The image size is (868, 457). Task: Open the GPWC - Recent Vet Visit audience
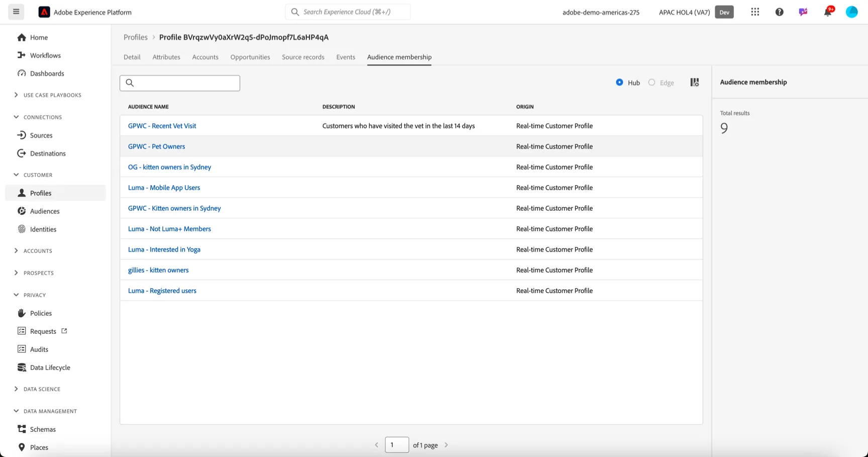pos(162,126)
